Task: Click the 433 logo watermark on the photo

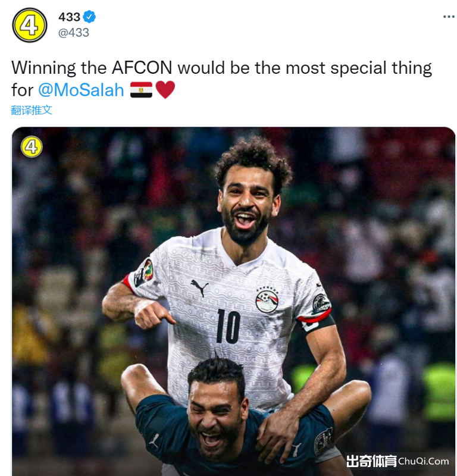Action: (x=32, y=147)
